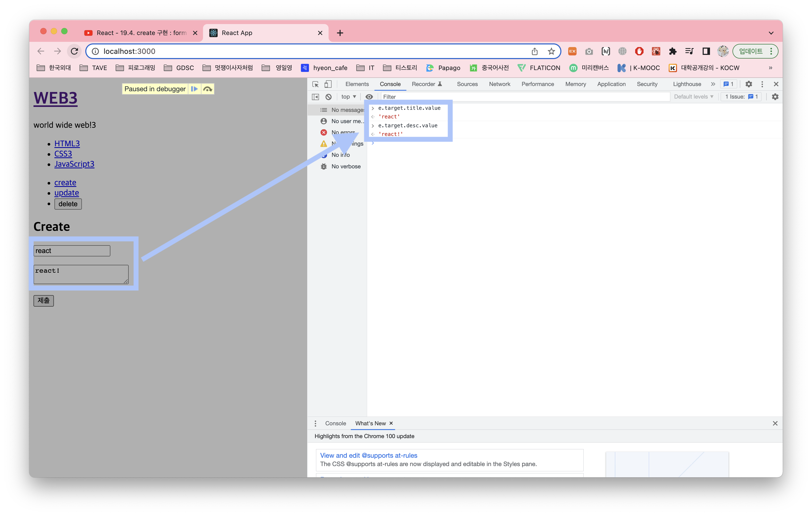The height and width of the screenshot is (516, 812).
Task: Open the Network tab
Action: point(499,84)
